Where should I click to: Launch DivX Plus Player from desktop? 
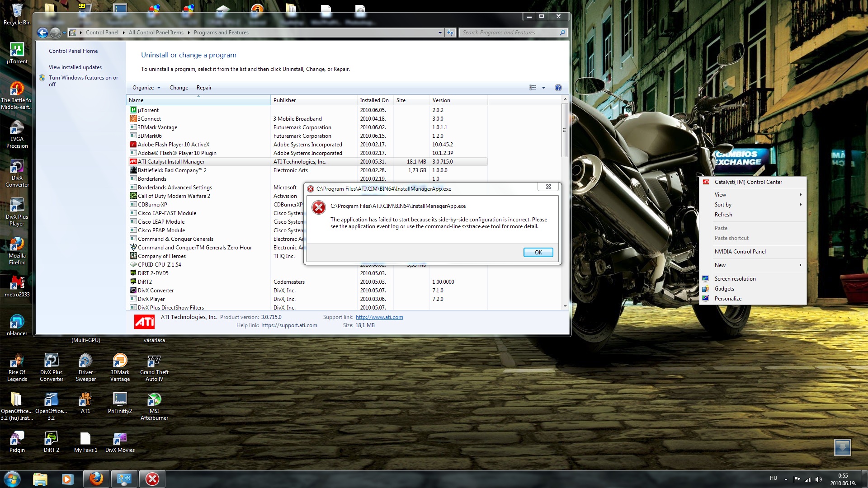point(17,212)
